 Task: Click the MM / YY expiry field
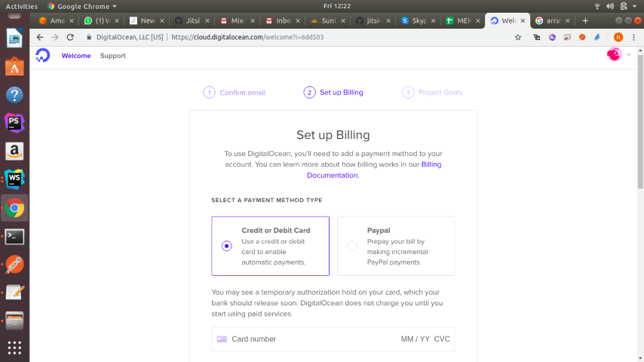(416, 339)
